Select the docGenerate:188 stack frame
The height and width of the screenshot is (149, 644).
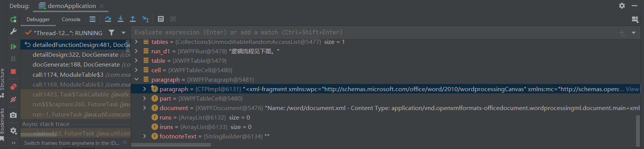pos(76,65)
